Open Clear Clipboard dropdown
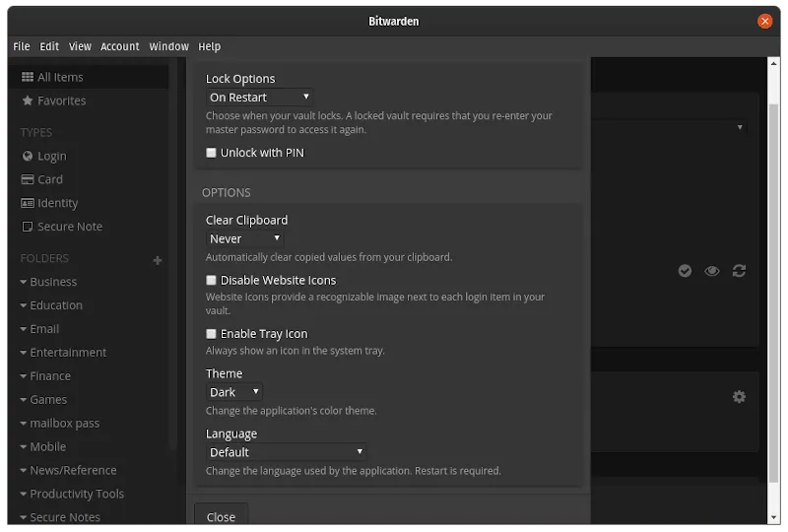The image size is (788, 532). [244, 238]
